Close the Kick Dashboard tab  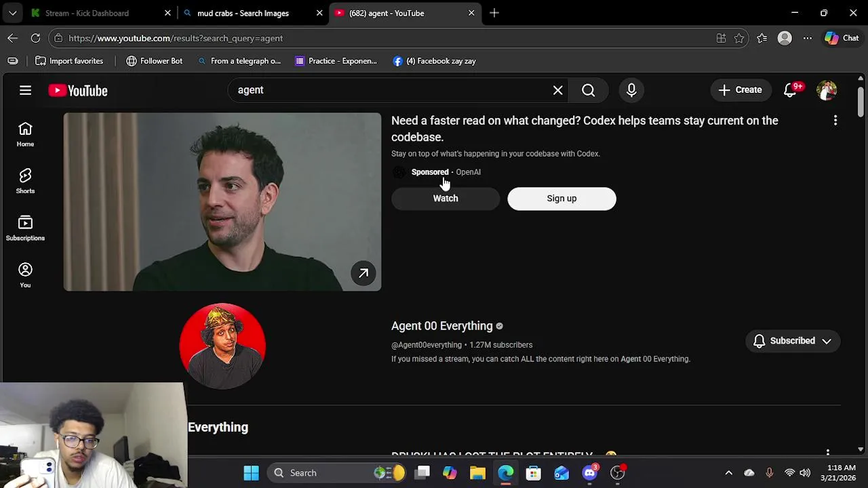click(167, 13)
